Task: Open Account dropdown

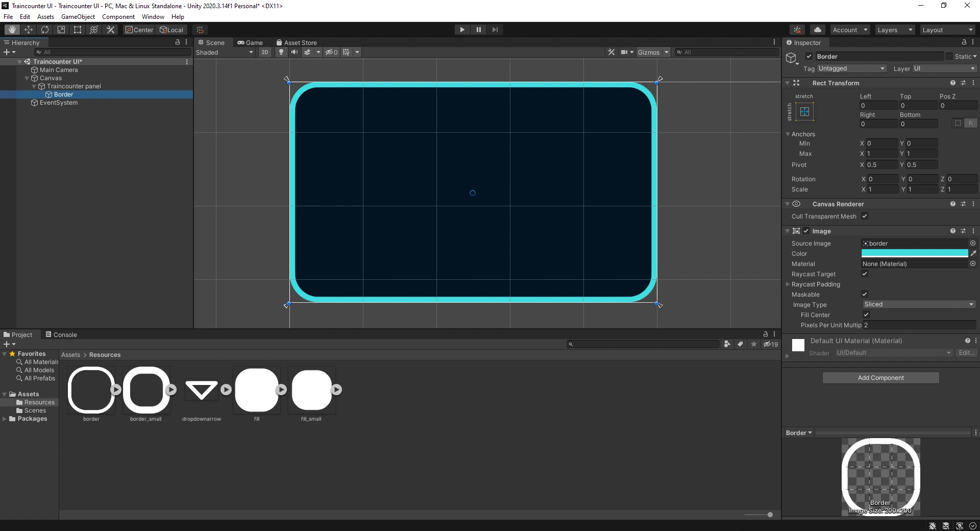Action: (850, 30)
